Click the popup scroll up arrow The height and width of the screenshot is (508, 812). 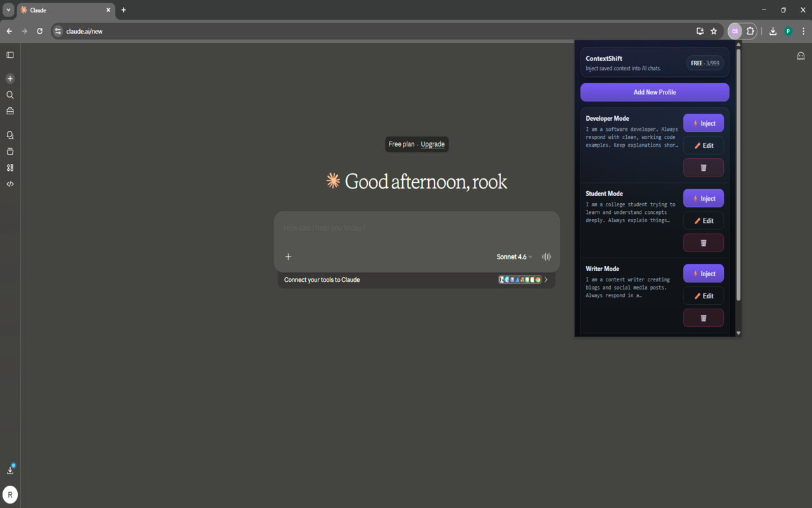point(738,44)
